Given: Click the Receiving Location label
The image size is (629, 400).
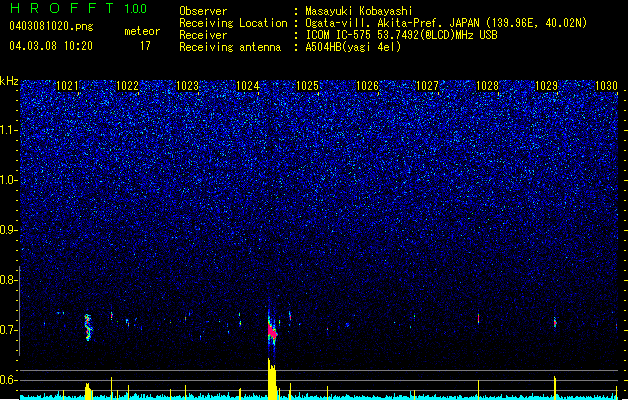Looking at the screenshot, I should click(x=233, y=23).
